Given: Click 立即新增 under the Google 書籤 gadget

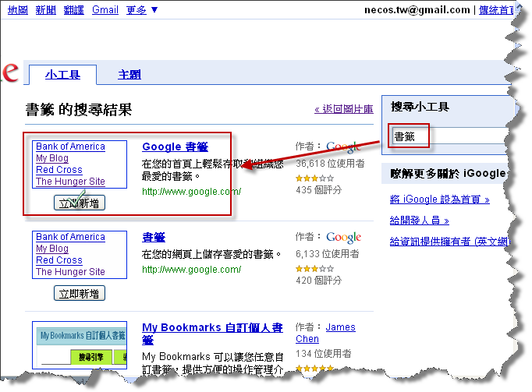Looking at the screenshot, I should point(80,203).
